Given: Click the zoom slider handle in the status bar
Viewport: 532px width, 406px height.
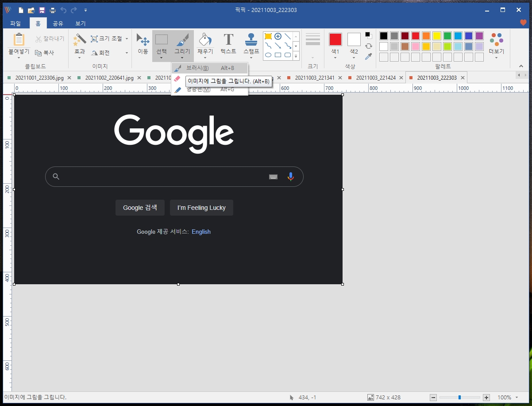Looking at the screenshot, I should point(459,398).
